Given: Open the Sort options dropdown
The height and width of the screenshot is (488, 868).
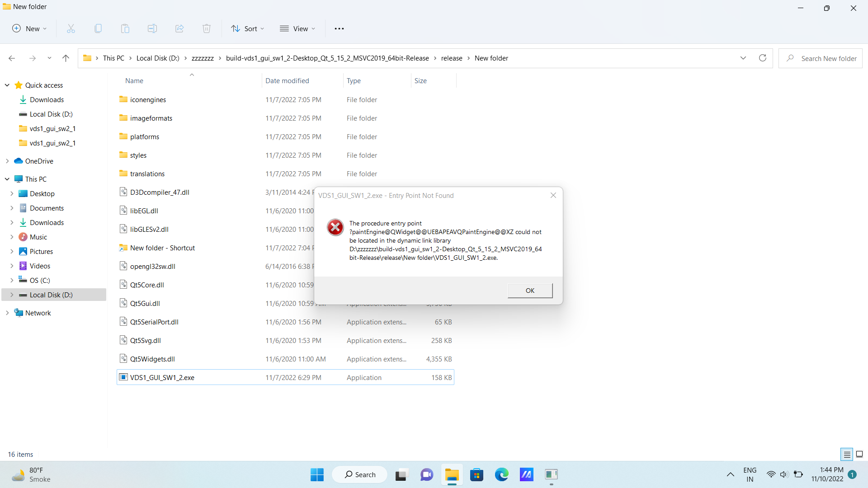Looking at the screenshot, I should click(247, 28).
